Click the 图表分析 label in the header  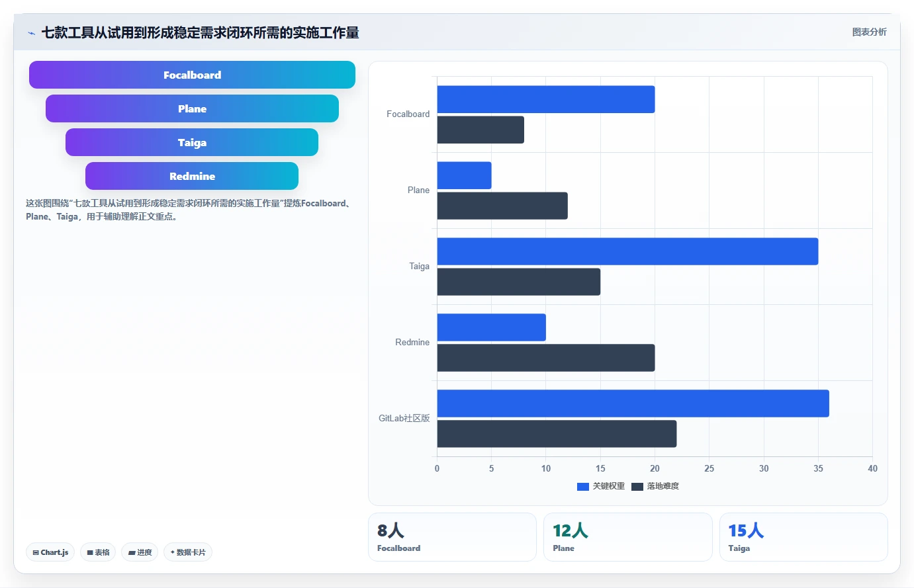[x=869, y=32]
